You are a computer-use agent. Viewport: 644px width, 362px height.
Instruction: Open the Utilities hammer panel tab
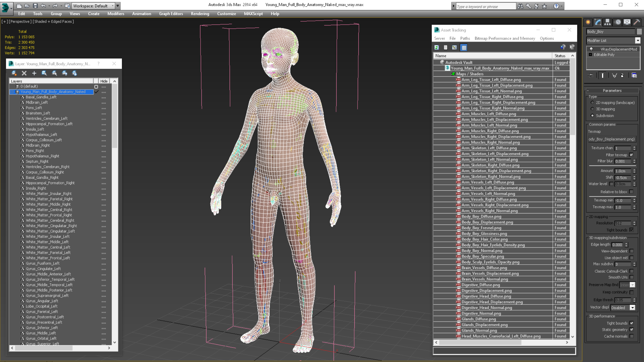tap(636, 22)
